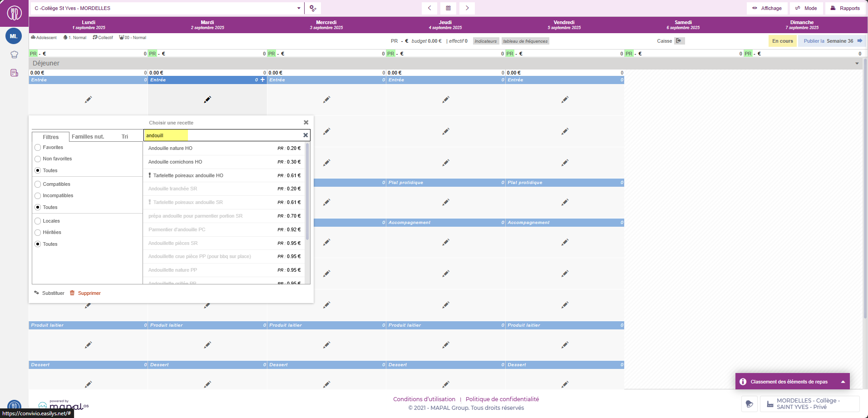Click the Supprimer trash icon

coord(72,293)
